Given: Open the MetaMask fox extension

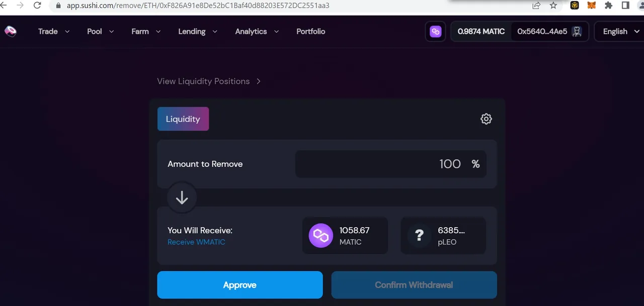Looking at the screenshot, I should tap(592, 6).
